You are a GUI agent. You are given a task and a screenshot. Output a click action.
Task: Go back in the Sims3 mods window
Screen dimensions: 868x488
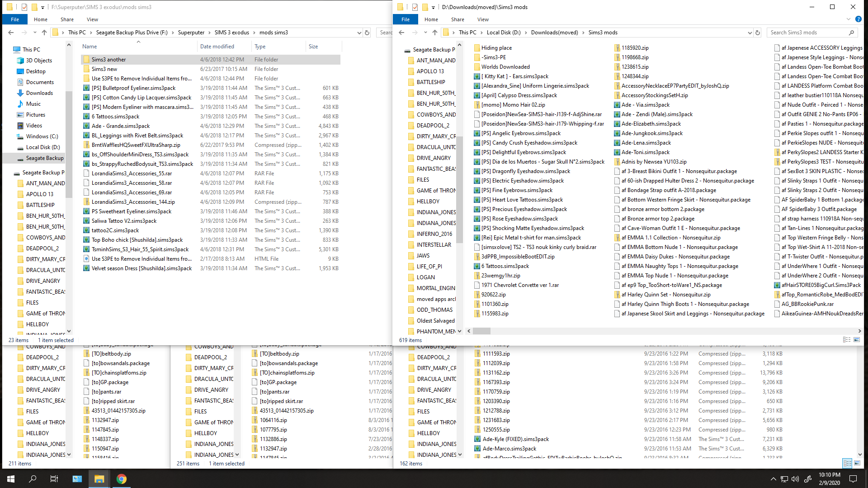click(401, 33)
